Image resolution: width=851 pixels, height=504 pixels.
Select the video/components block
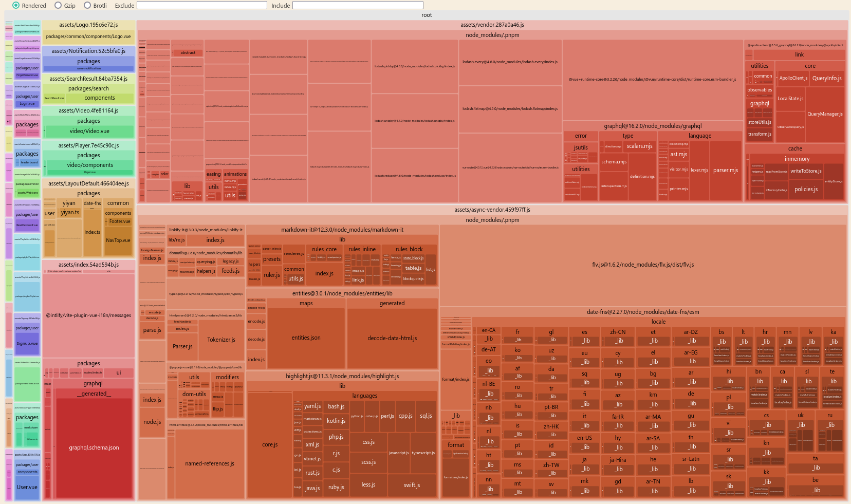(x=90, y=165)
